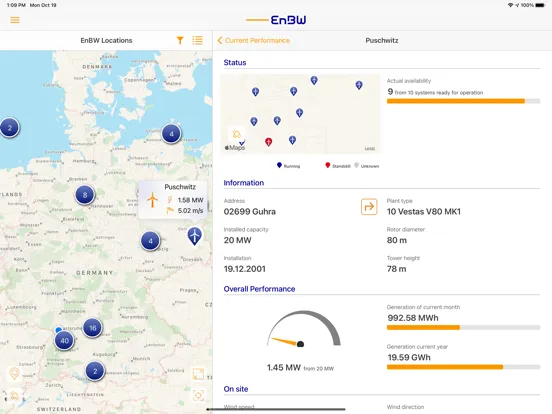This screenshot has height=414, width=552.
Task: Select the 5.02 m/s wind speed in callout
Action: pyautogui.click(x=190, y=211)
